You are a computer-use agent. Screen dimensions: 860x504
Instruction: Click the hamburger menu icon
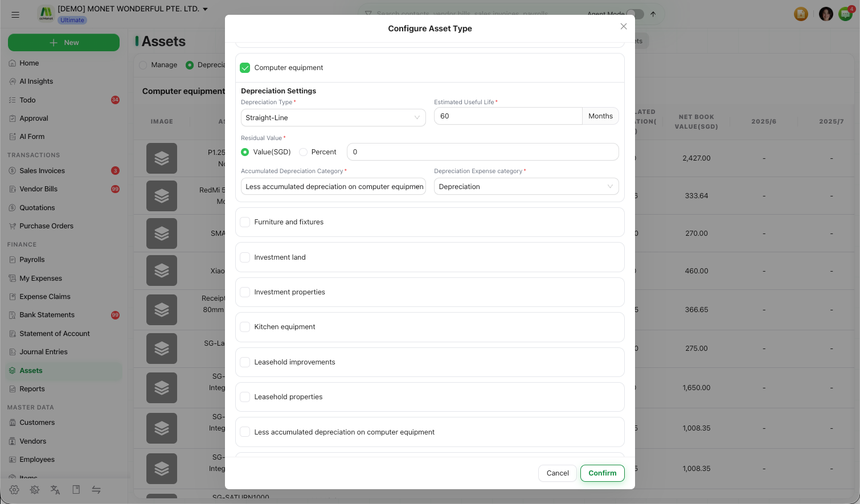point(15,15)
